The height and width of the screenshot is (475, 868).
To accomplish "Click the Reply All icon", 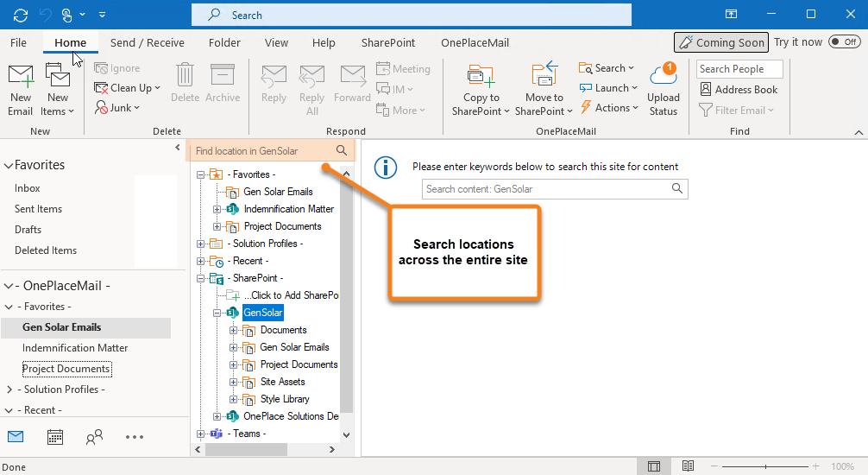I will point(311,77).
